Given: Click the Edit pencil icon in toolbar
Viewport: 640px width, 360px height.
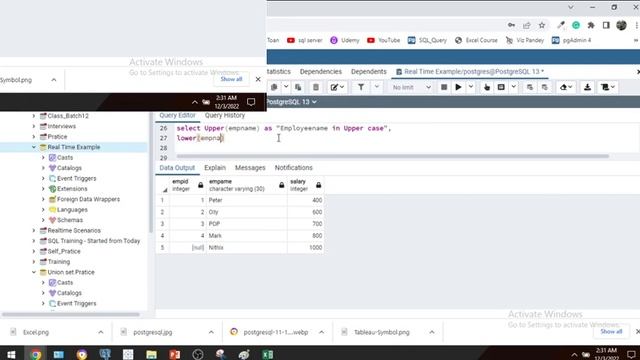Looking at the screenshot, I should pos(334,87).
